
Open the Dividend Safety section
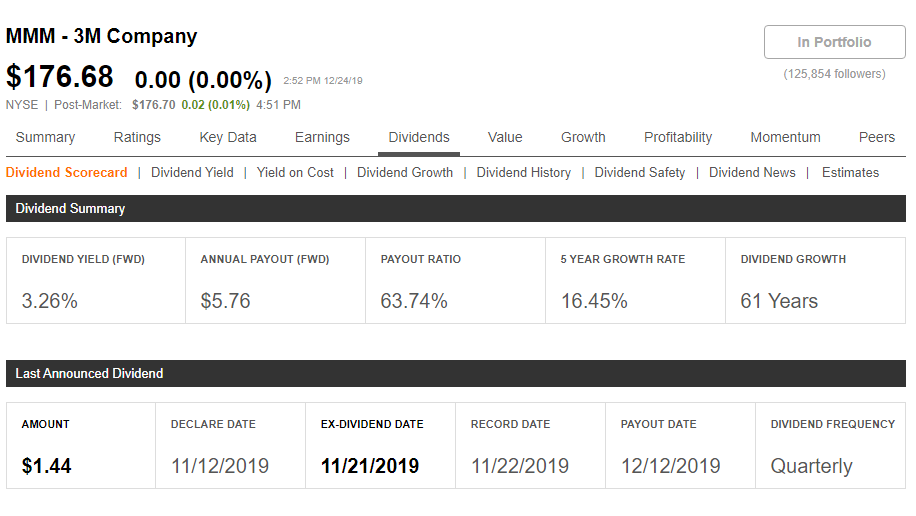click(640, 172)
